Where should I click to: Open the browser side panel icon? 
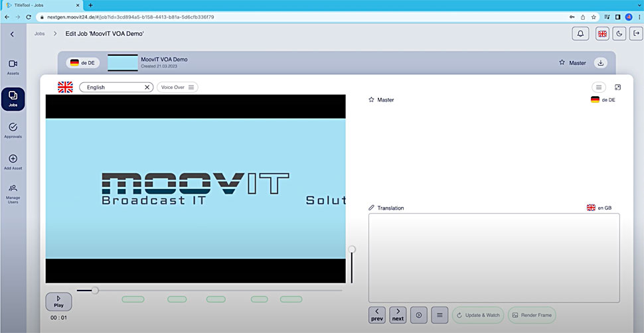617,17
